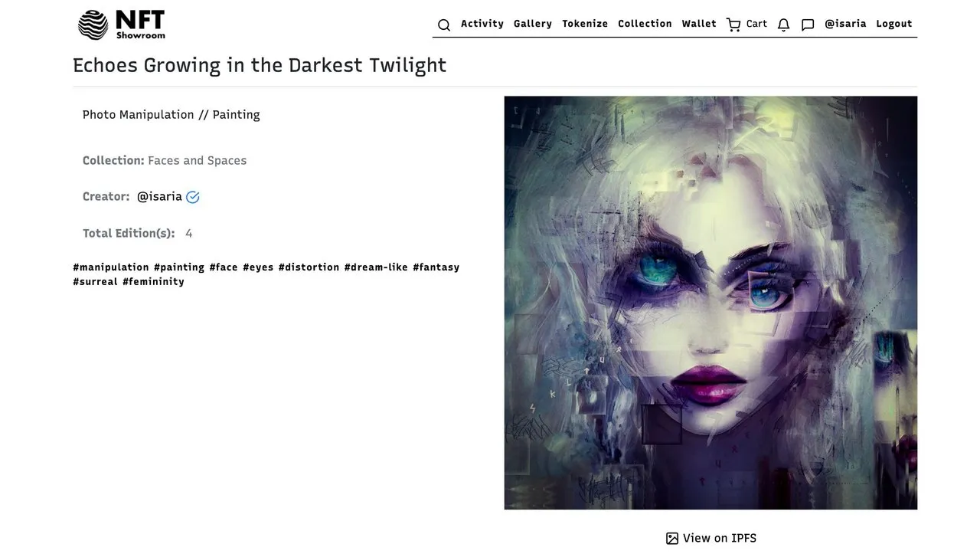This screenshot has width=980, height=554.
Task: Click the artwork image preview
Action: [710, 303]
